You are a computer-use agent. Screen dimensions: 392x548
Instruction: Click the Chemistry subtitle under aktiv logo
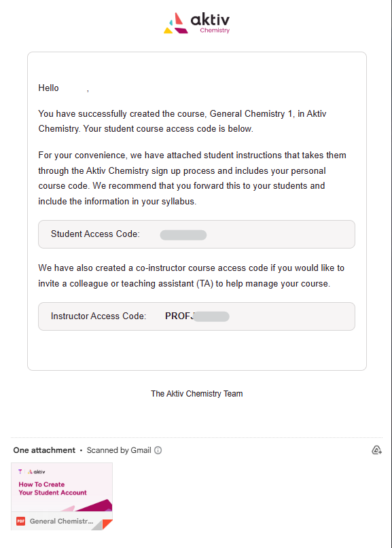pos(215,31)
